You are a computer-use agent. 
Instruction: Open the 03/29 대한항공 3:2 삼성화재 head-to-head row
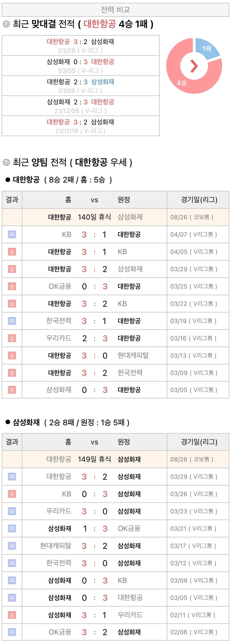pos(80,46)
